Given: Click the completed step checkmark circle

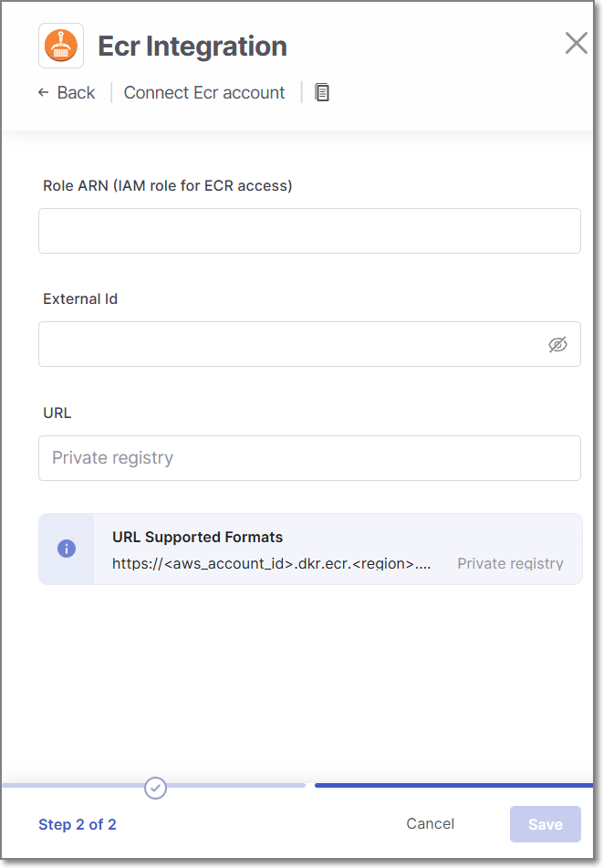Looking at the screenshot, I should 156,787.
